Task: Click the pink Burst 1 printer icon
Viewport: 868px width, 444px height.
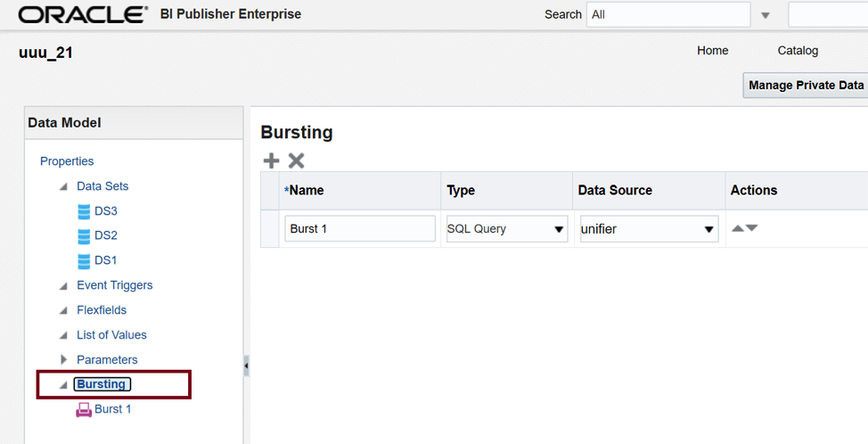Action: (x=84, y=410)
